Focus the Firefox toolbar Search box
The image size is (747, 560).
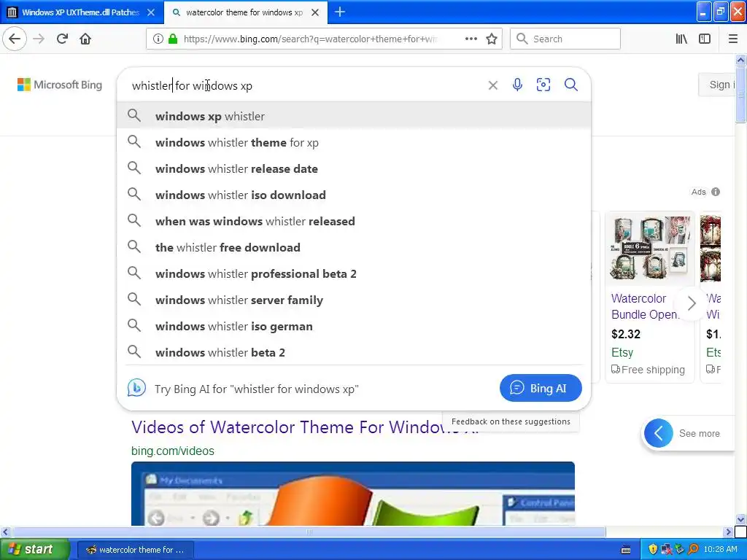click(565, 39)
